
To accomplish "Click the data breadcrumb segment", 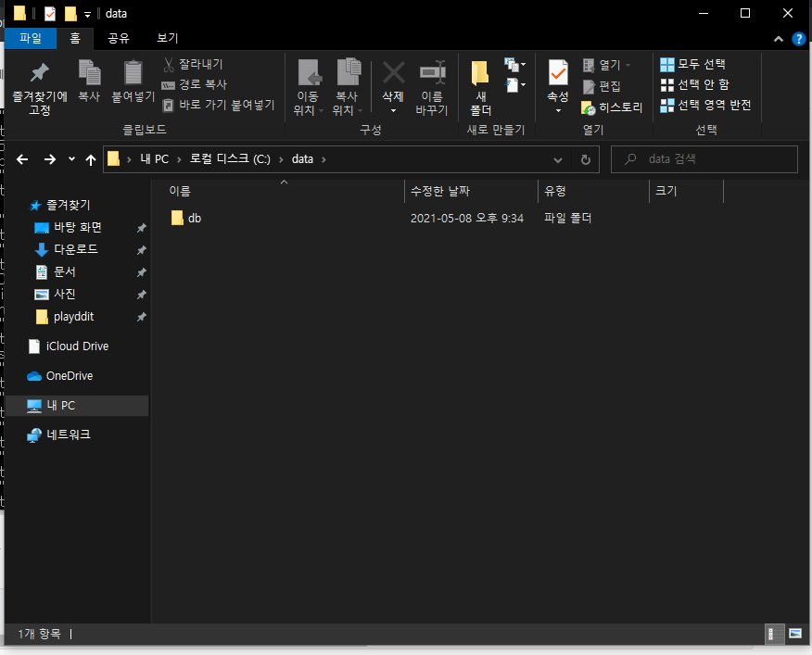I will pos(302,159).
